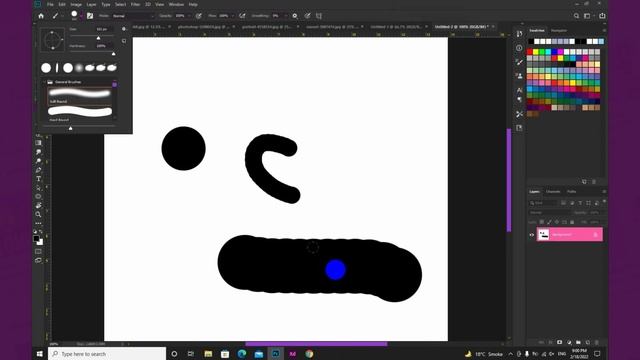Select the Horizontal Type tool
The height and width of the screenshot is (360, 640).
tap(38, 179)
